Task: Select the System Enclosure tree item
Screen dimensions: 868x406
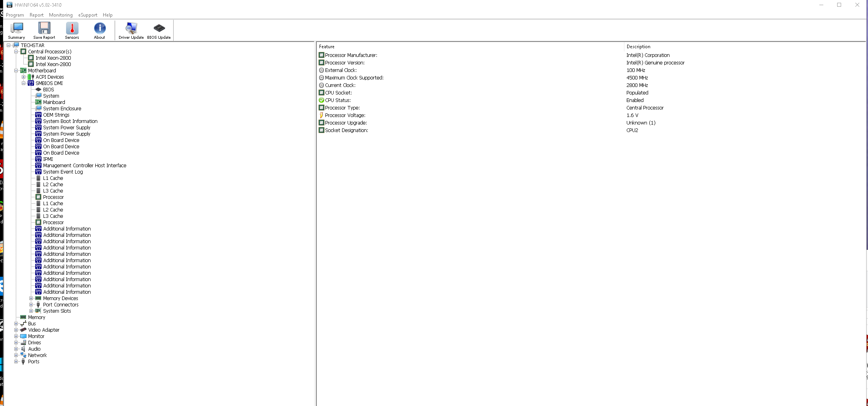Action: (x=62, y=108)
